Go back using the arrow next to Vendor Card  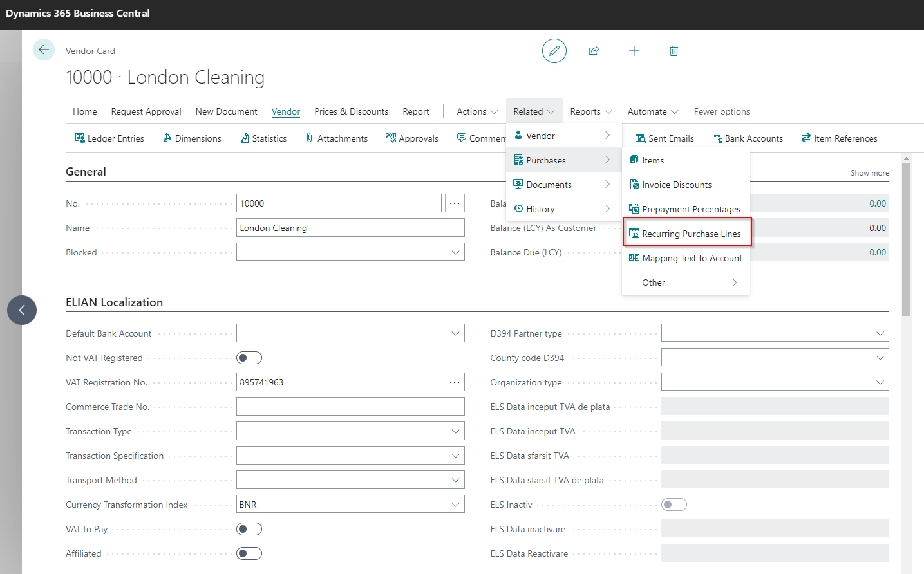tap(44, 50)
